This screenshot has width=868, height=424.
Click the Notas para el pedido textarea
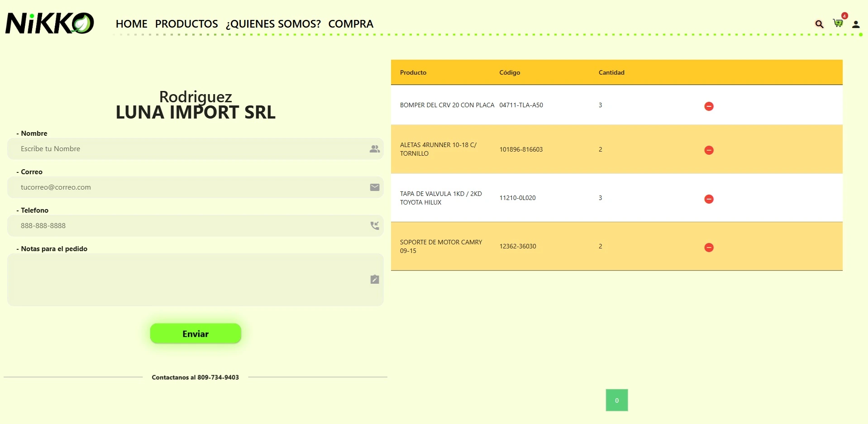point(196,280)
